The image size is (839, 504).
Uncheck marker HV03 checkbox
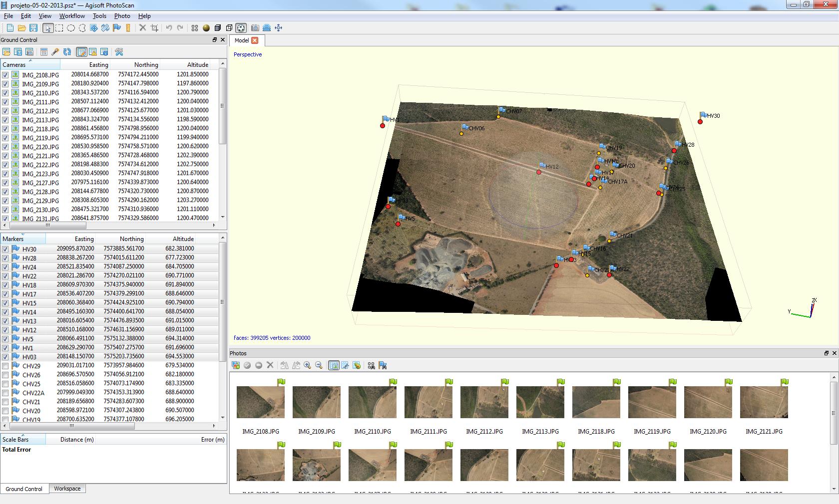point(5,357)
